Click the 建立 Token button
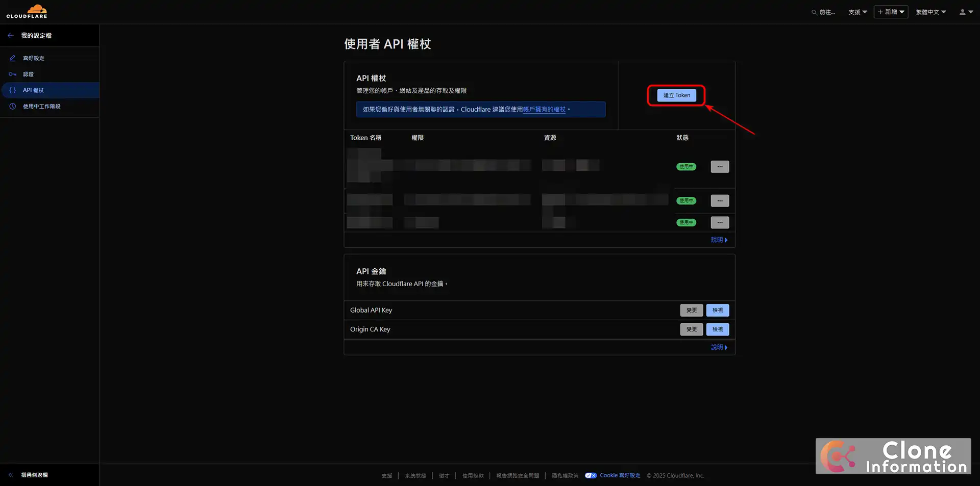The image size is (980, 486). tap(676, 95)
